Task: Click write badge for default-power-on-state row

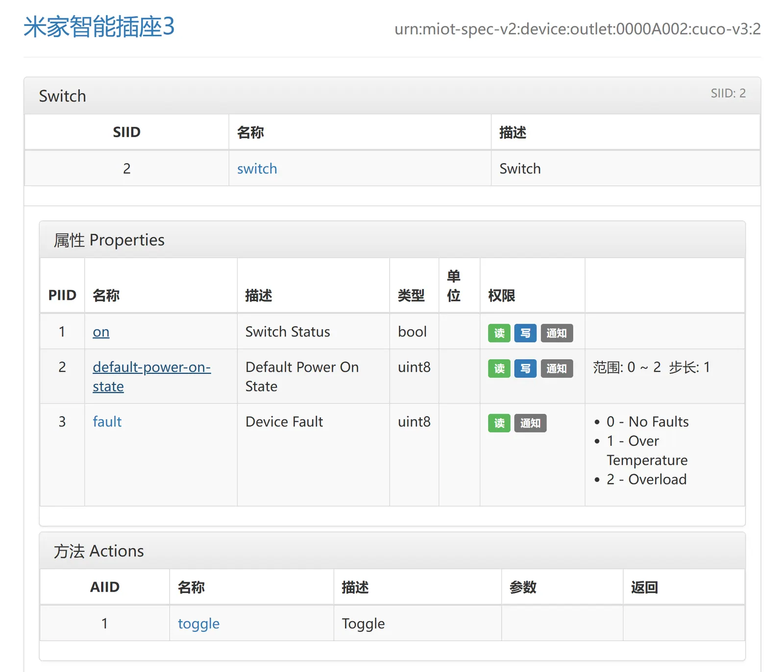Action: [x=525, y=368]
